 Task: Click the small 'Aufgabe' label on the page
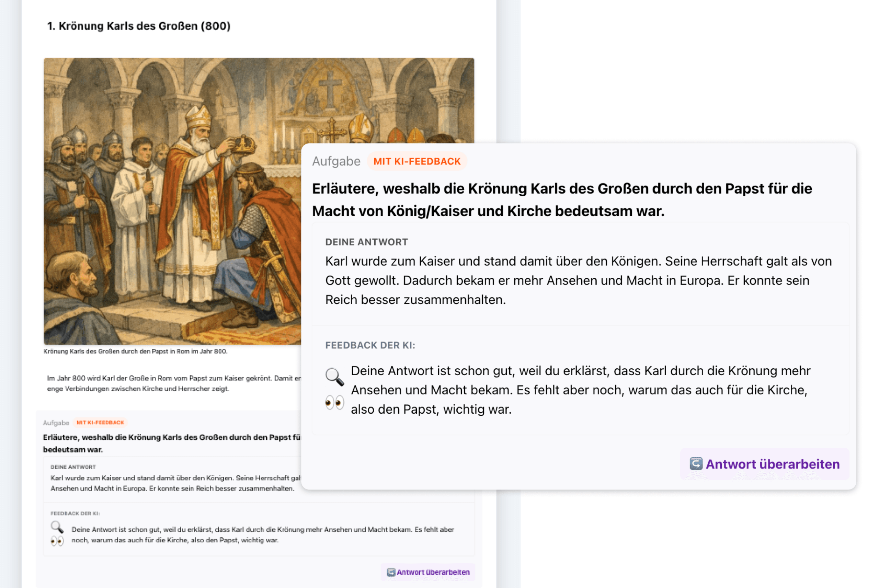pyautogui.click(x=56, y=423)
